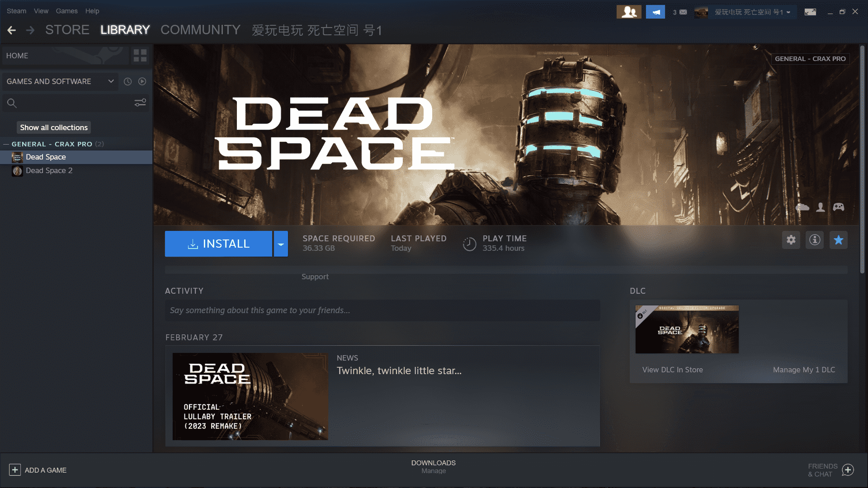The image size is (868, 488).
Task: Open the Library tab
Action: [125, 30]
